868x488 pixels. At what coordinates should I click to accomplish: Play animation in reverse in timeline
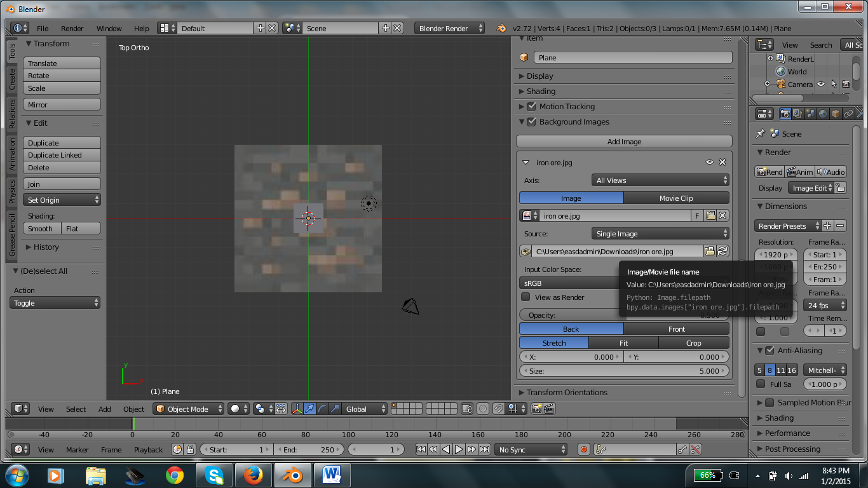pyautogui.click(x=446, y=450)
